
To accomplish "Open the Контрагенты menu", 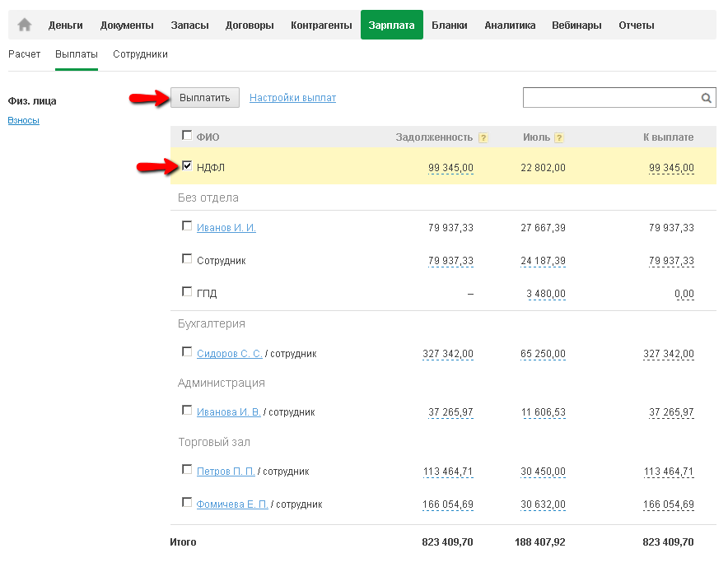I will pyautogui.click(x=321, y=26).
